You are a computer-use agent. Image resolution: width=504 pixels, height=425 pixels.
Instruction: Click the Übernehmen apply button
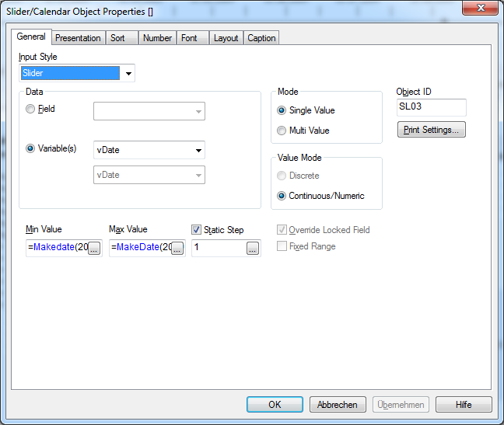[x=401, y=405]
